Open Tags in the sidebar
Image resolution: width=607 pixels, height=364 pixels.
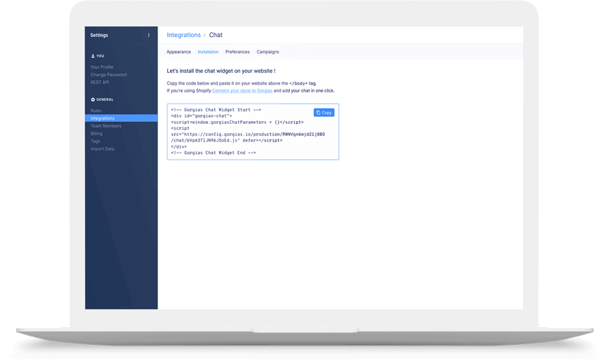[95, 141]
